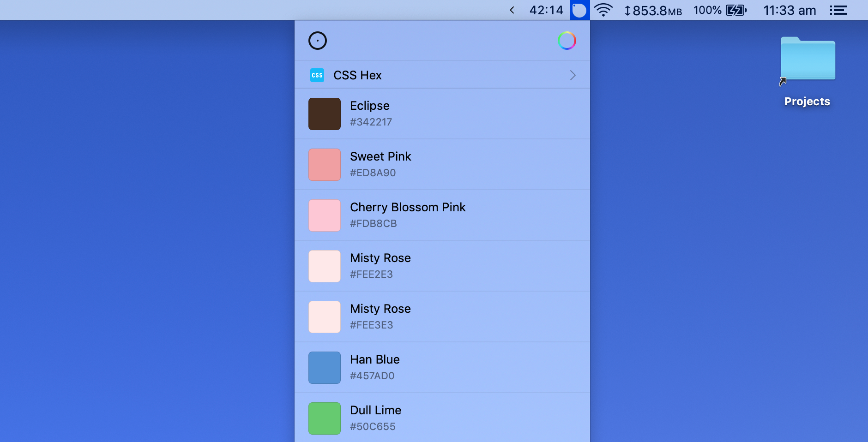Open the Wi-Fi status menu
Screen dimensions: 868x442
[603, 10]
